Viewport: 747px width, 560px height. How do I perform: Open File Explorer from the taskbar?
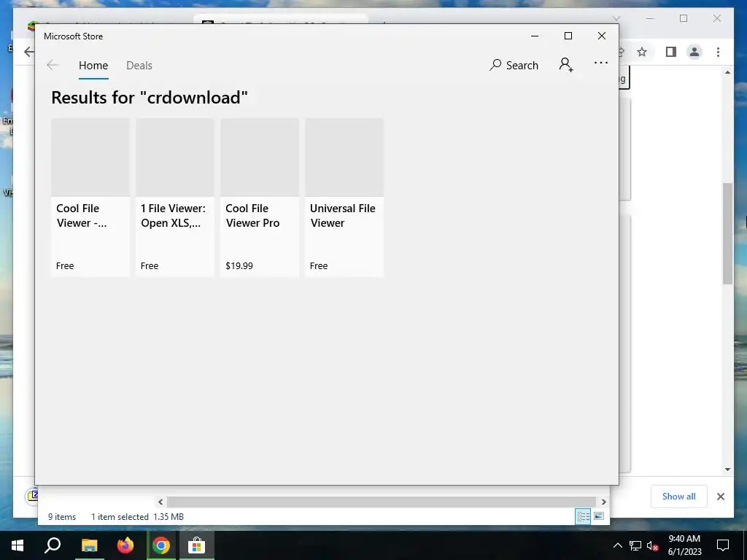(x=89, y=545)
